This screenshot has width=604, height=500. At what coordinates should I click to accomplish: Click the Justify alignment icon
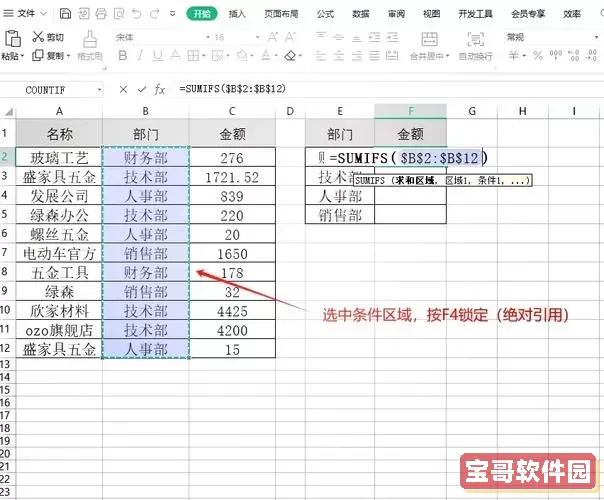coord(374,56)
